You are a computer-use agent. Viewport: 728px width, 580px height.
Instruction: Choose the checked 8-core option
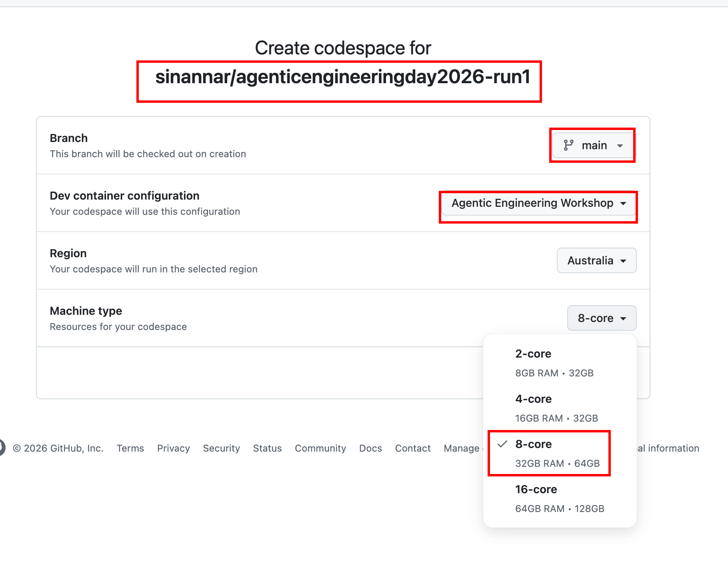(x=560, y=453)
